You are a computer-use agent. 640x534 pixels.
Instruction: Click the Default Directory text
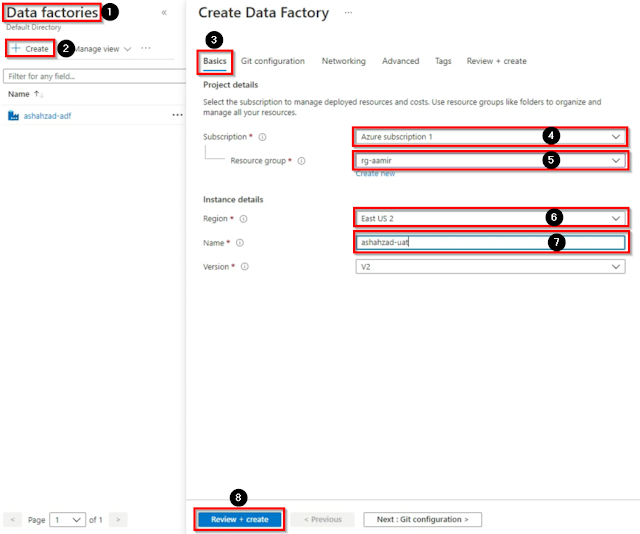pos(33,27)
